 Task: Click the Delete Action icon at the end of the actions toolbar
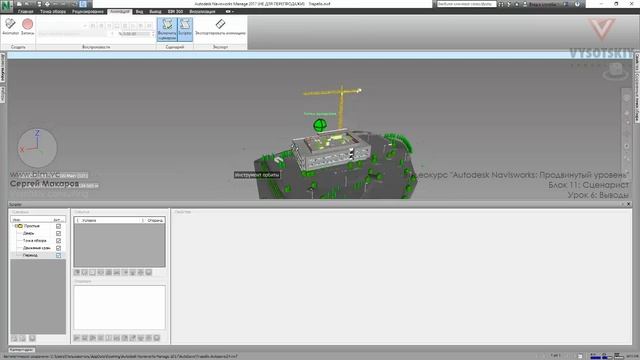(x=157, y=338)
